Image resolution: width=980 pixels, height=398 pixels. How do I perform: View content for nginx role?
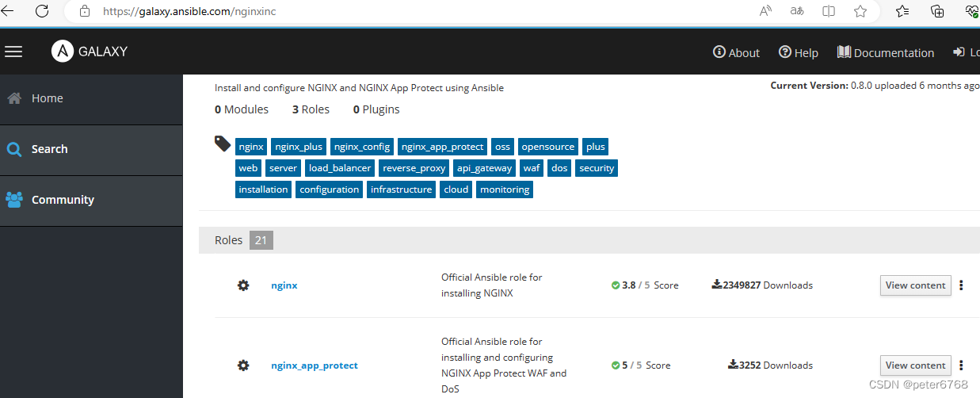915,285
